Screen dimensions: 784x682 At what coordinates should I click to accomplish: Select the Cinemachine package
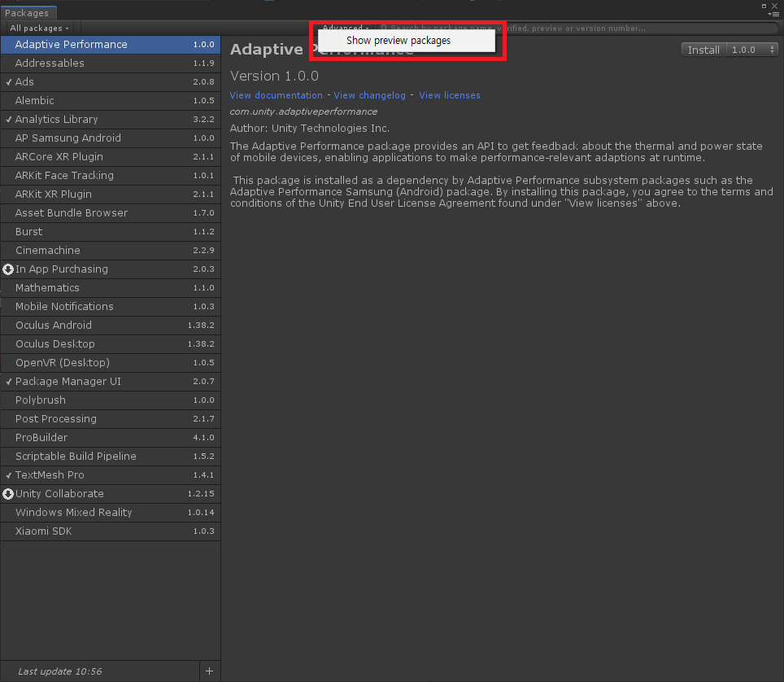pos(111,250)
